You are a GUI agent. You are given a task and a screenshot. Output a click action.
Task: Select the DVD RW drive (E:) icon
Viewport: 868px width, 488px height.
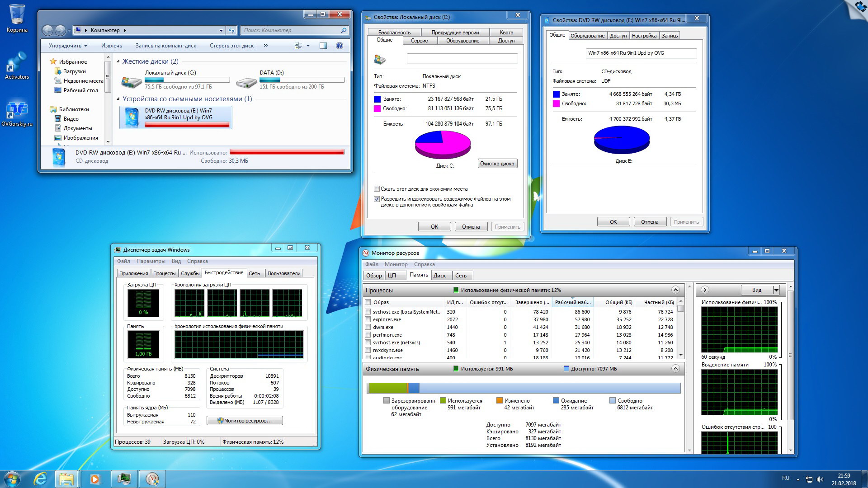coord(132,117)
